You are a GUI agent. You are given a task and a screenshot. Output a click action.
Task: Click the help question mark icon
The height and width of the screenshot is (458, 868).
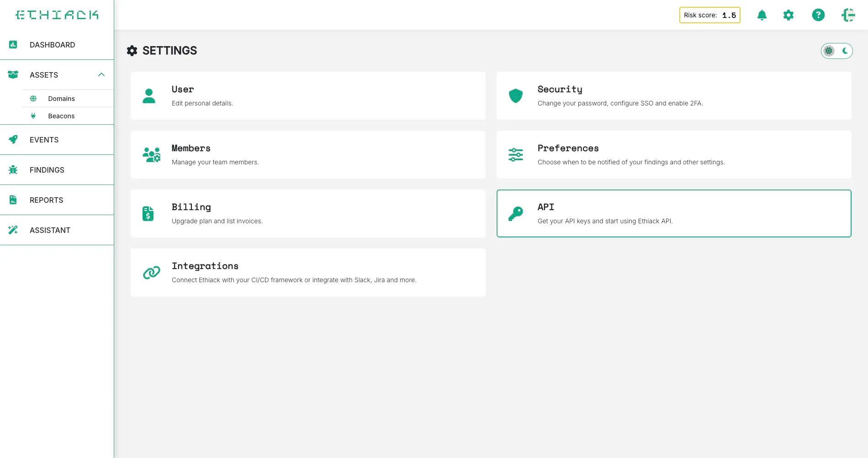tap(818, 15)
